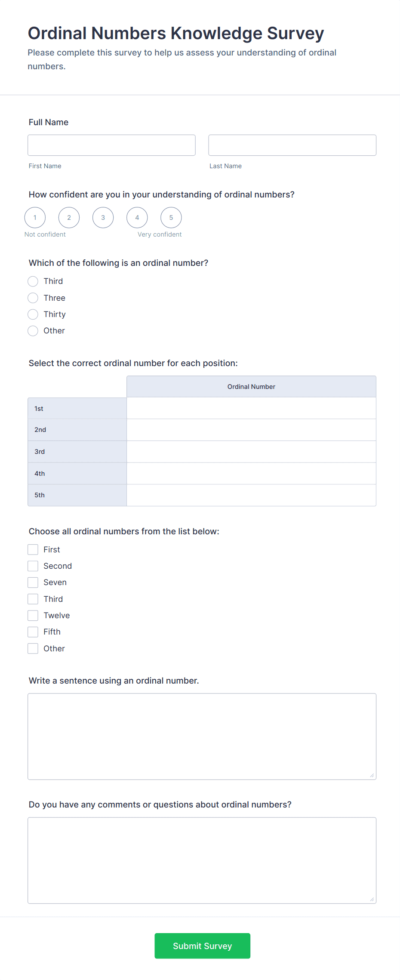The height and width of the screenshot is (980, 400).
Task: Choose "Third" as the ordinal number answer
Action: 33,281
